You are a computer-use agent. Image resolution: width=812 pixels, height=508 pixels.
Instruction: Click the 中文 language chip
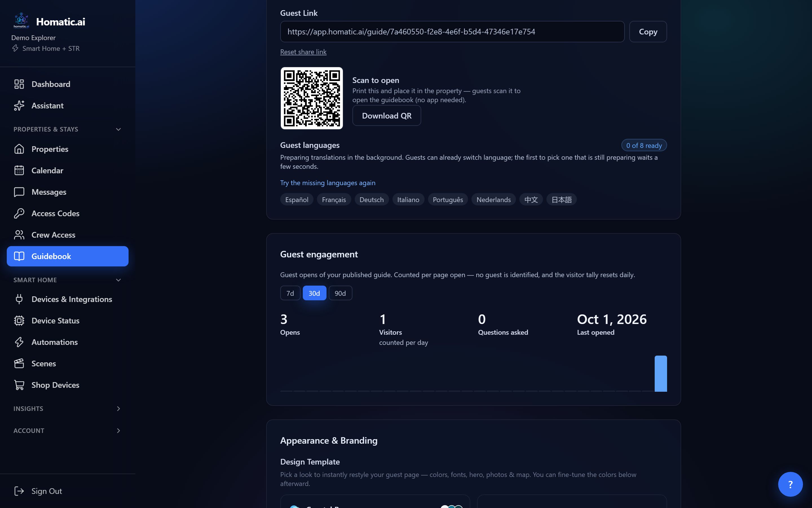[531, 200]
